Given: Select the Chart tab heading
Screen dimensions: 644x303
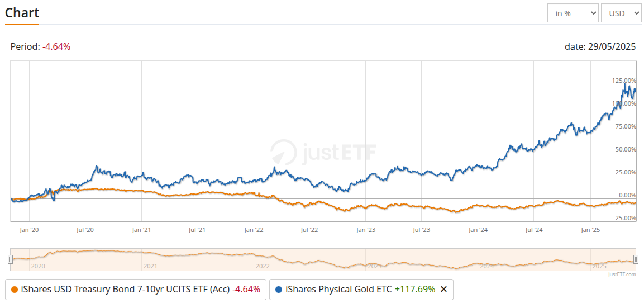Looking at the screenshot, I should tap(22, 13).
